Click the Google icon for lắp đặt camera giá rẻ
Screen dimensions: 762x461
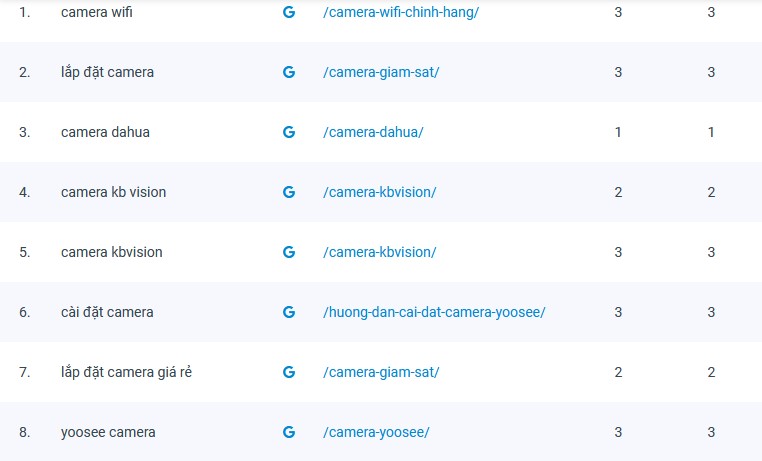pos(289,372)
